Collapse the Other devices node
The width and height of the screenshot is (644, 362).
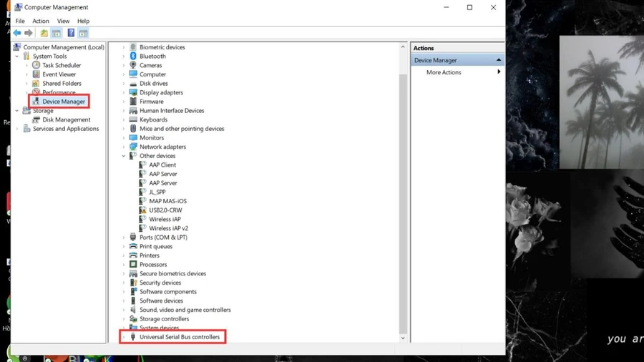tap(124, 156)
